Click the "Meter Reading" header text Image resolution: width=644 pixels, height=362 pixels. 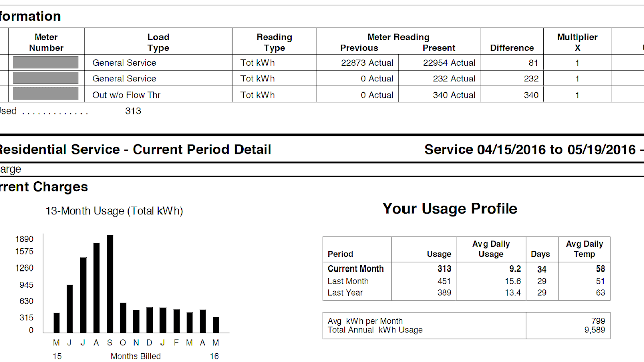point(398,37)
